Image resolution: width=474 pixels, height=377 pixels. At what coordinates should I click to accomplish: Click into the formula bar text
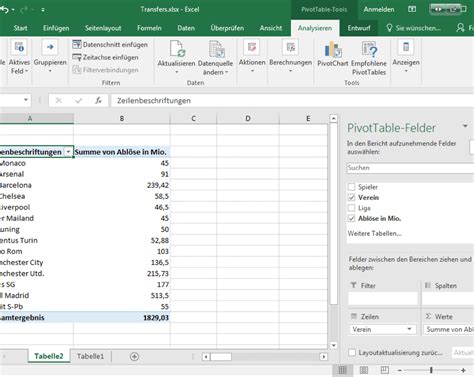292,100
